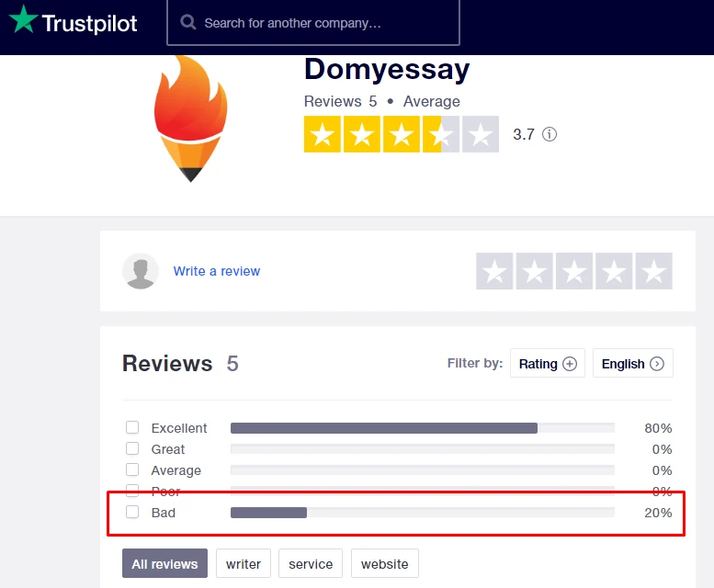Image resolution: width=714 pixels, height=588 pixels.
Task: Click the 3.7 TrustScore value
Action: click(524, 134)
